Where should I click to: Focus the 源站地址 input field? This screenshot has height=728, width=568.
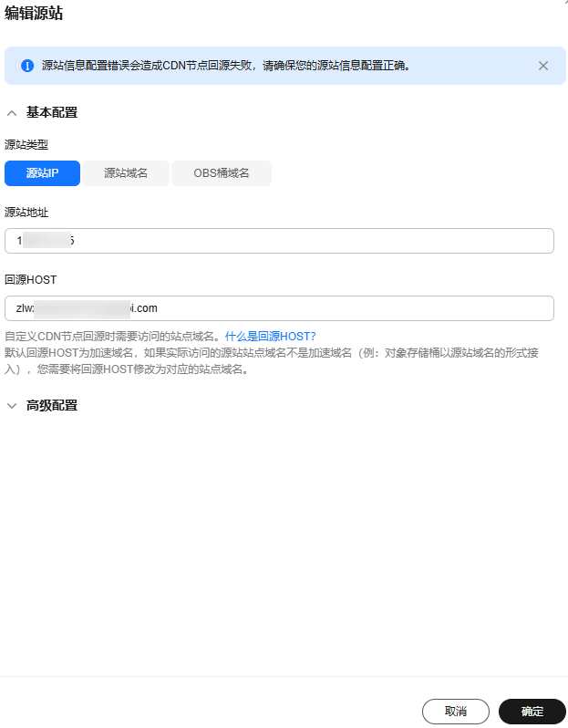[x=279, y=241]
